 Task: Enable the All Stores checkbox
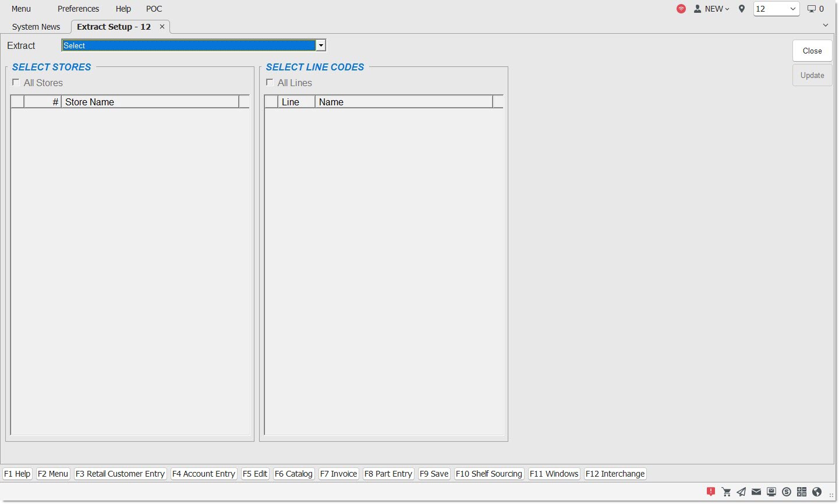click(x=16, y=83)
